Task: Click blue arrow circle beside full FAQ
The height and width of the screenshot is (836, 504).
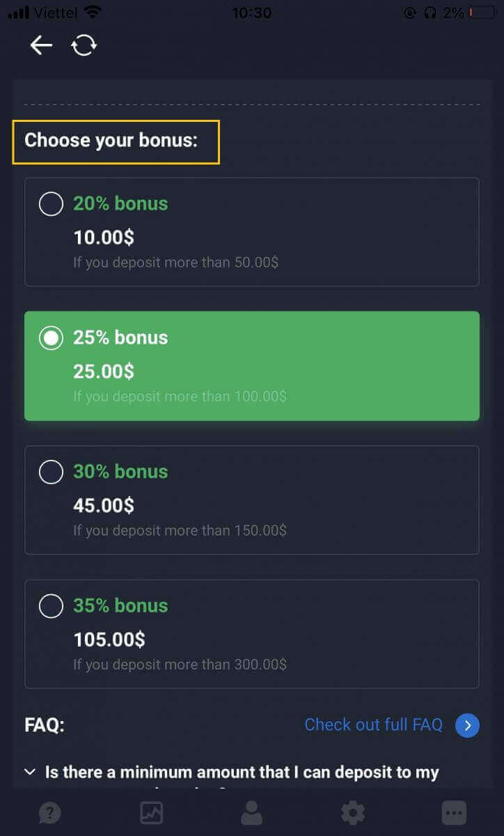Action: 467,725
